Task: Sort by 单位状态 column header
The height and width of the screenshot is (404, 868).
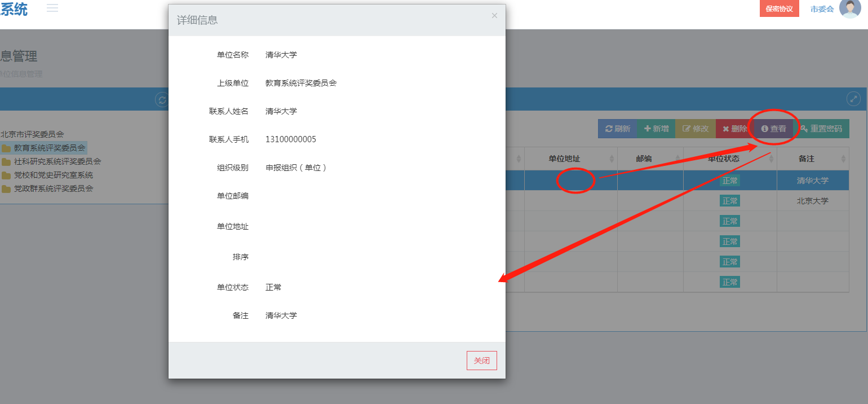Action: pyautogui.click(x=730, y=159)
